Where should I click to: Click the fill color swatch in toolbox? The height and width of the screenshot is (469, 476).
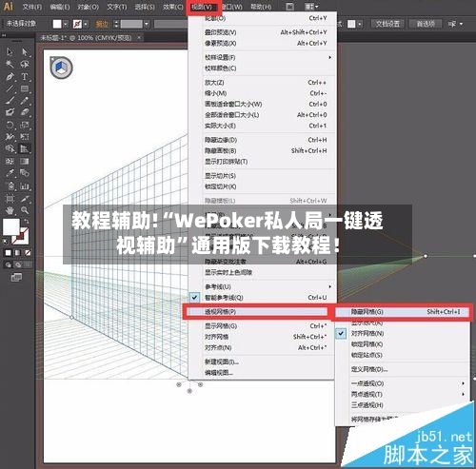(x=11, y=226)
